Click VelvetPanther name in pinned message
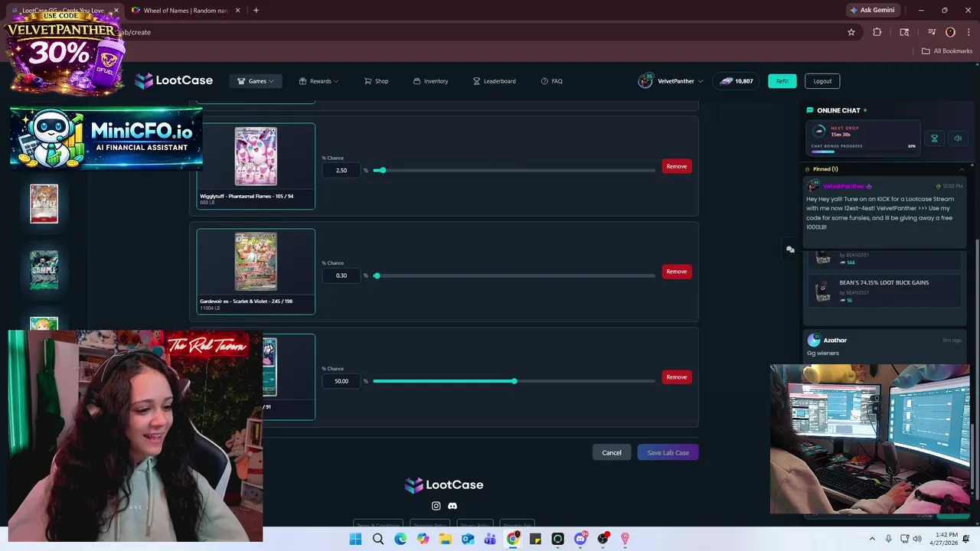 [x=844, y=187]
